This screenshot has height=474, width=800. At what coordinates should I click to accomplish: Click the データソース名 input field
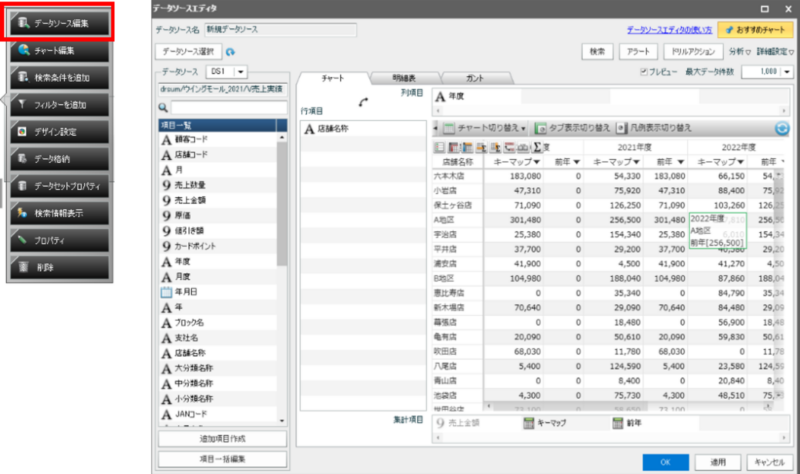[x=281, y=30]
